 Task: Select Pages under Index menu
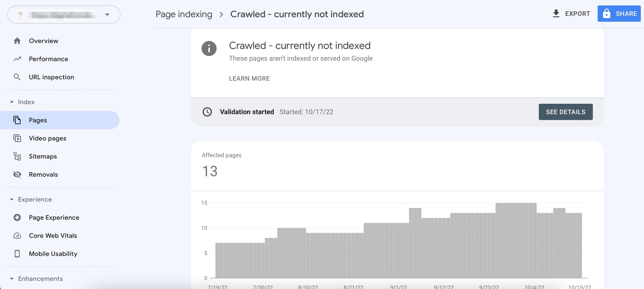pos(38,120)
